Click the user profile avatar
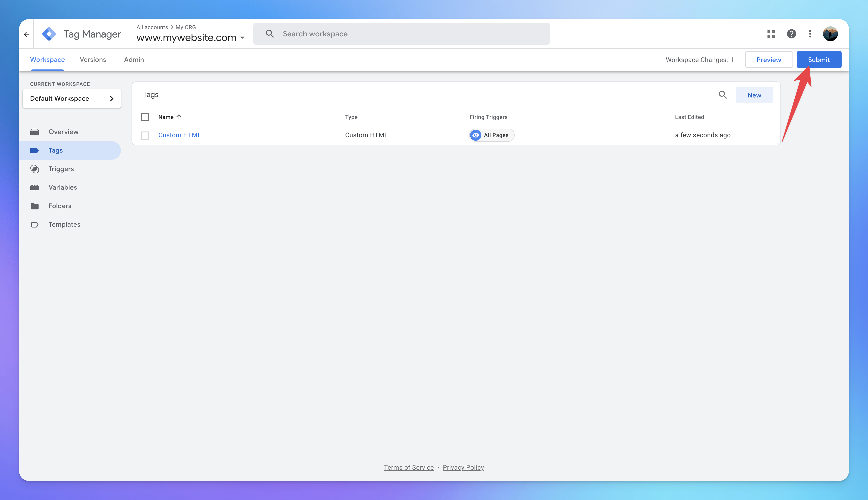The width and height of the screenshot is (868, 500). pyautogui.click(x=830, y=34)
